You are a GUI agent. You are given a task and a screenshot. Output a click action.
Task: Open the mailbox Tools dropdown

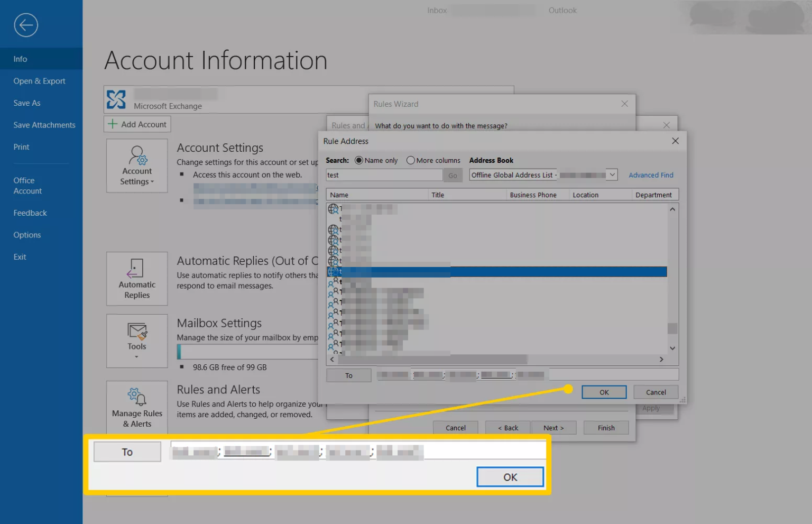coord(137,341)
